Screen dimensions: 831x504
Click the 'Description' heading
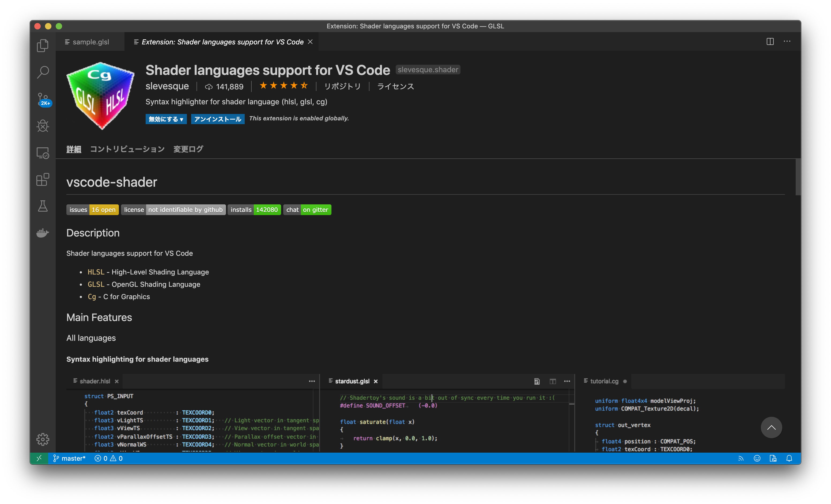click(93, 233)
